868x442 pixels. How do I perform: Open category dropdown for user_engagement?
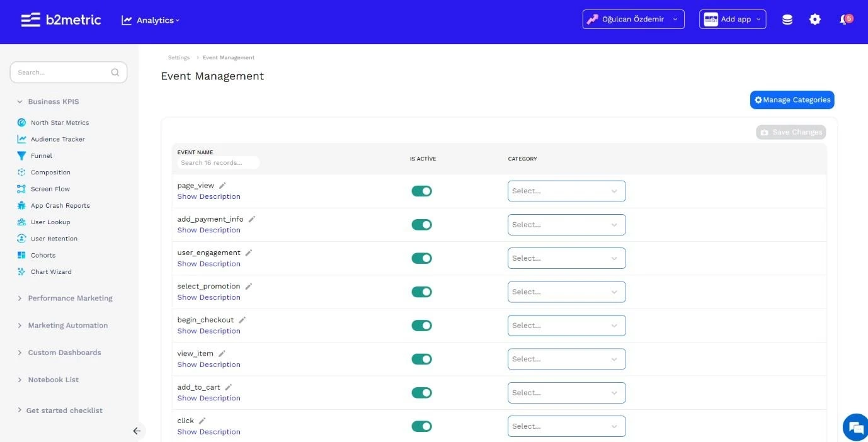[566, 258]
